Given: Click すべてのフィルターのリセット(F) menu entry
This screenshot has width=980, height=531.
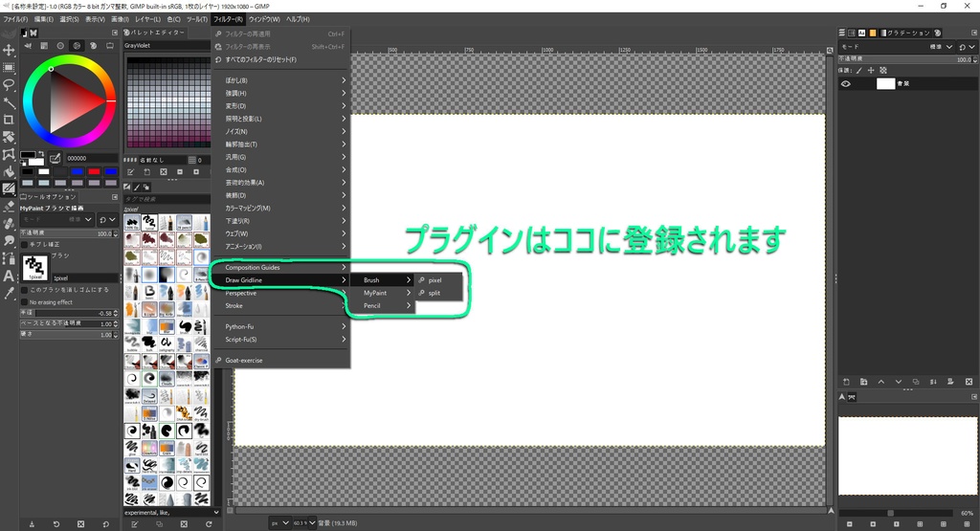Looking at the screenshot, I should point(280,59).
